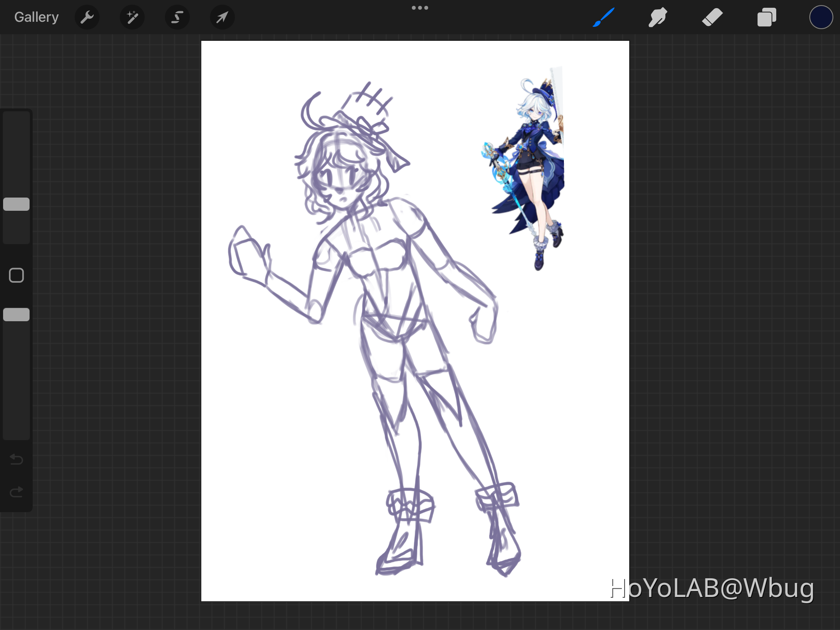Viewport: 840px width, 630px height.
Task: Activate the Selection tool
Action: coord(177,17)
